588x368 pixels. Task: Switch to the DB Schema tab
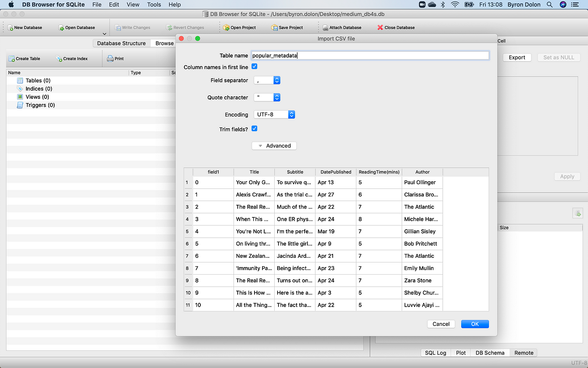coord(490,353)
